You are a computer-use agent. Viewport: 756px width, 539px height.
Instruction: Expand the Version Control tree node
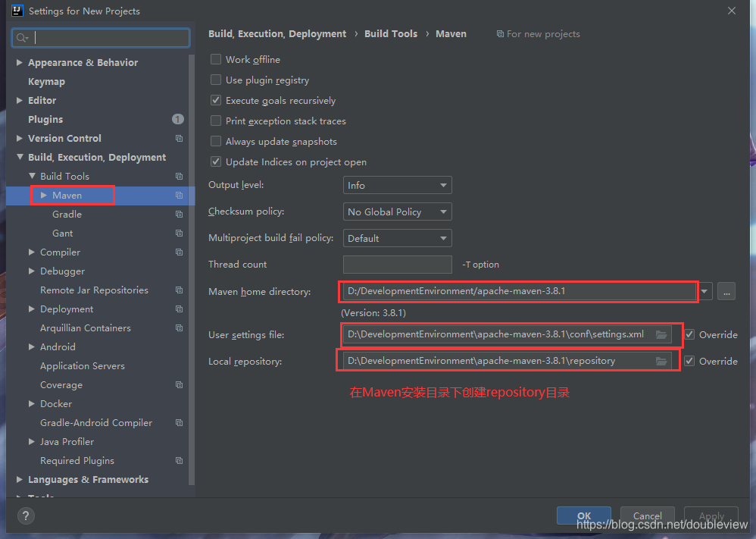[19, 139]
